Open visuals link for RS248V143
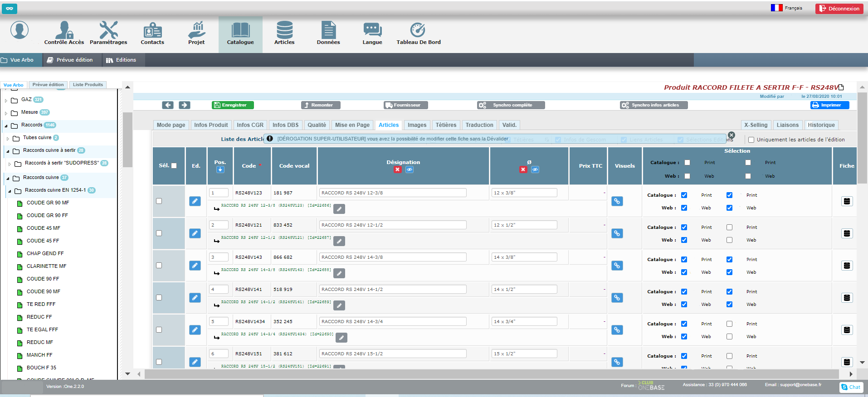The image size is (868, 397). pos(617,266)
